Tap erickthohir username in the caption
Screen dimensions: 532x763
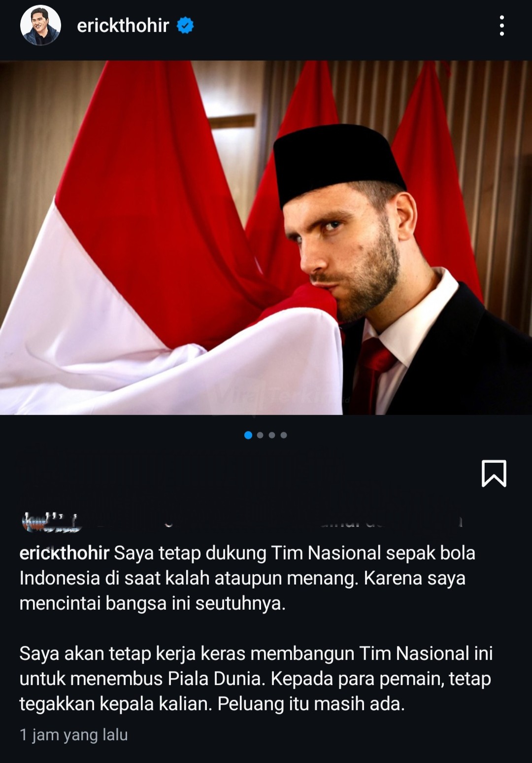pos(64,553)
